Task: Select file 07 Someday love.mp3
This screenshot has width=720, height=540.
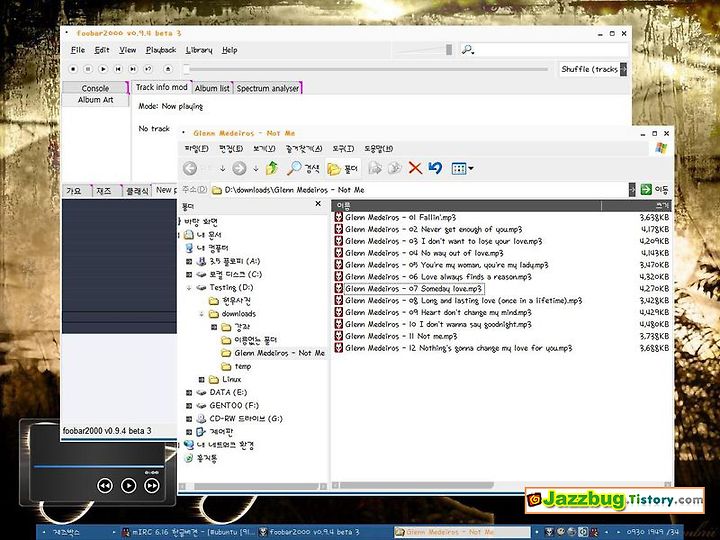Action: pos(413,289)
